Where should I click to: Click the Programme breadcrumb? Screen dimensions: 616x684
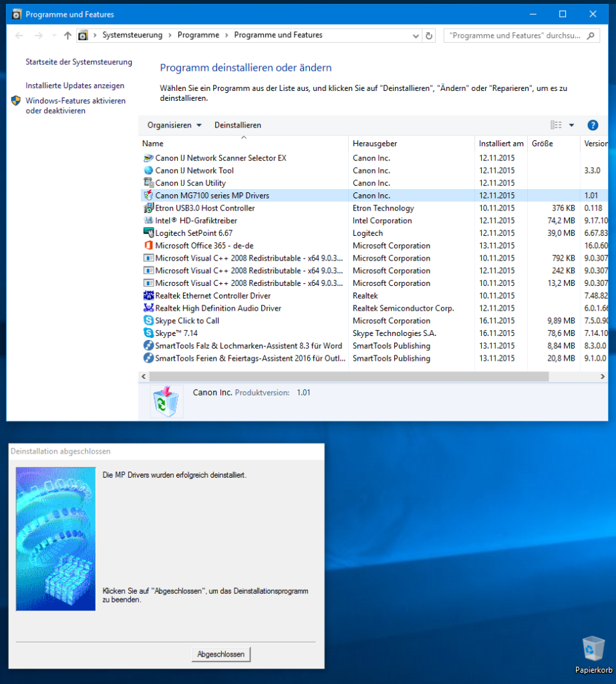pyautogui.click(x=198, y=35)
